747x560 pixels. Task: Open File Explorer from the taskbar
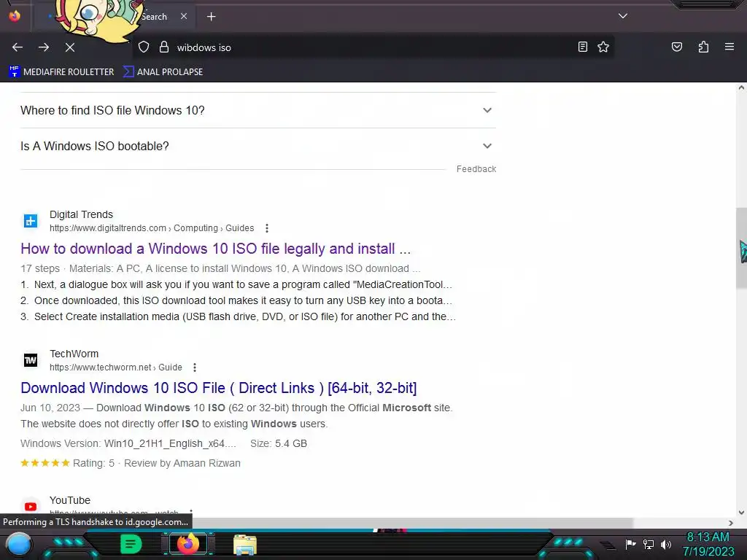point(245,545)
